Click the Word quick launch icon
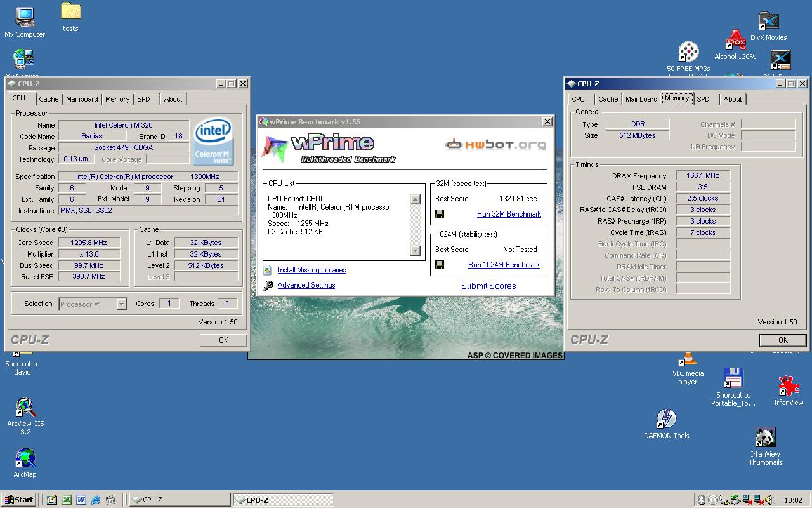The image size is (812, 508). click(81, 500)
